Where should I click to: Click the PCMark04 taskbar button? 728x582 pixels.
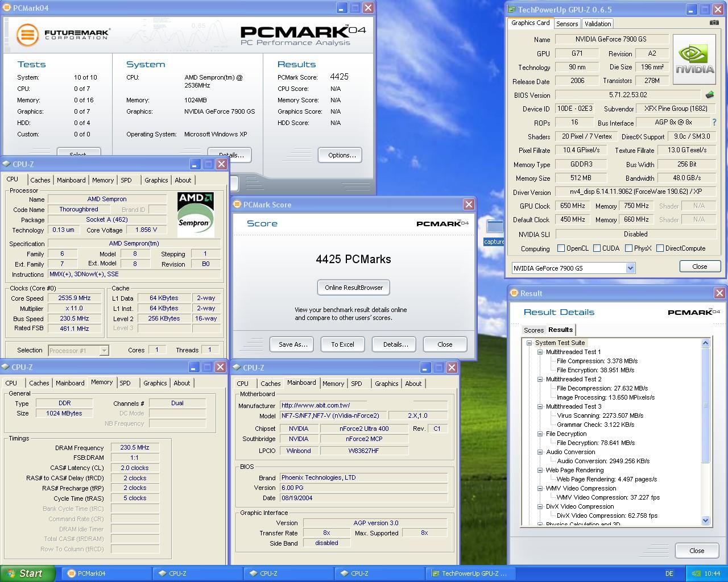pos(107,573)
